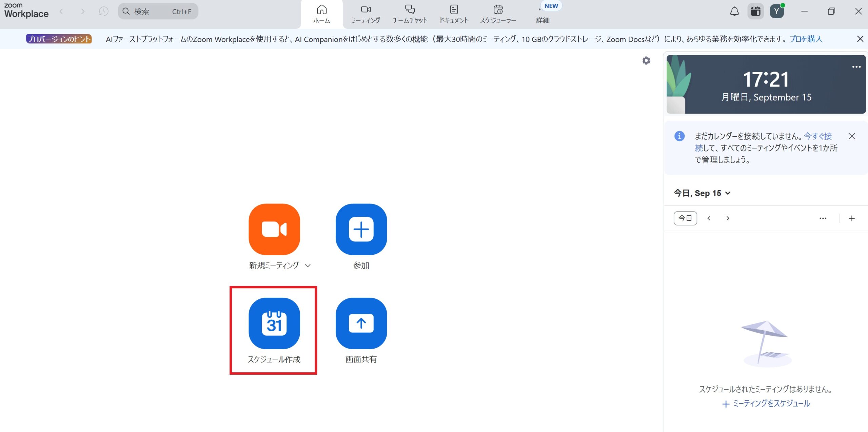This screenshot has width=868, height=432.
Task: Switch to the チームチャット tab
Action: pos(410,14)
